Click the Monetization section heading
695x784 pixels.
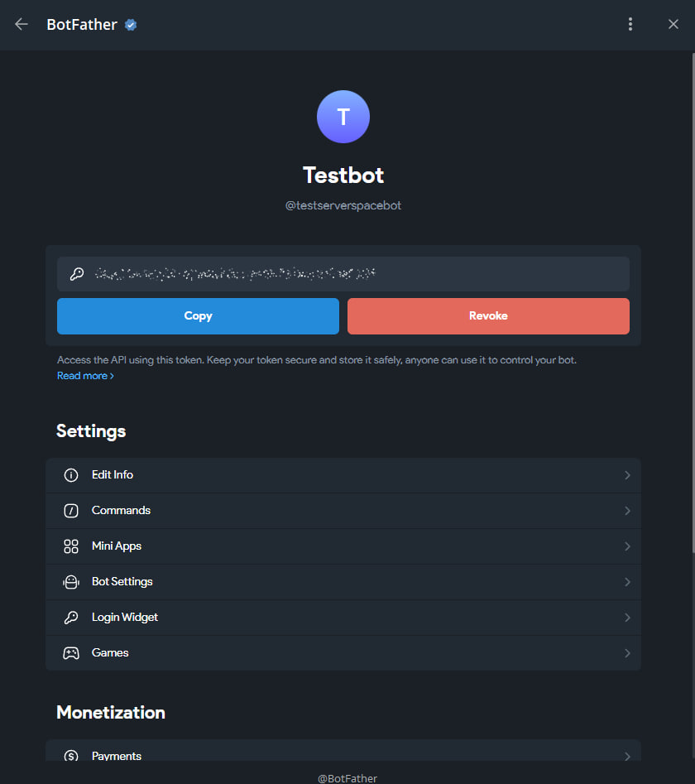(x=111, y=713)
